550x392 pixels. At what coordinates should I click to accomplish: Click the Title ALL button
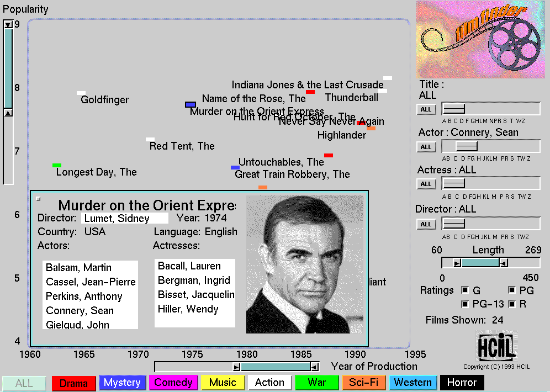coord(426,109)
